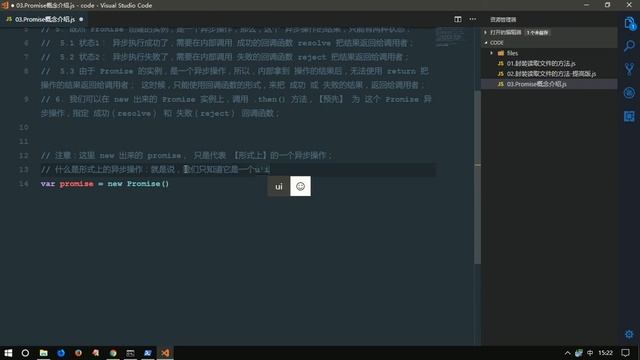Open the Search view magnifier icon
640x360 pixels.
point(629,46)
